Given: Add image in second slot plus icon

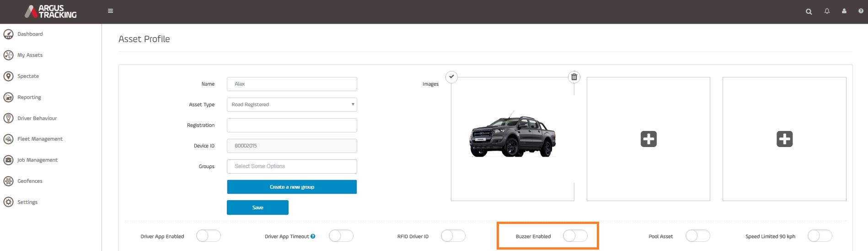Looking at the screenshot, I should point(648,139).
